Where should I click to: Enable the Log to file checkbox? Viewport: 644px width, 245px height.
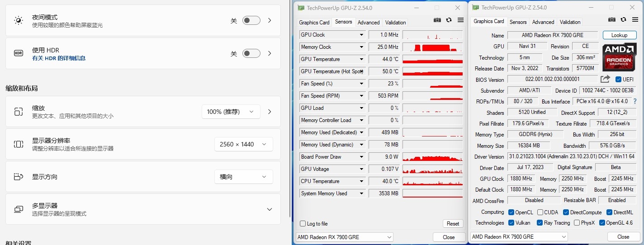pos(303,224)
